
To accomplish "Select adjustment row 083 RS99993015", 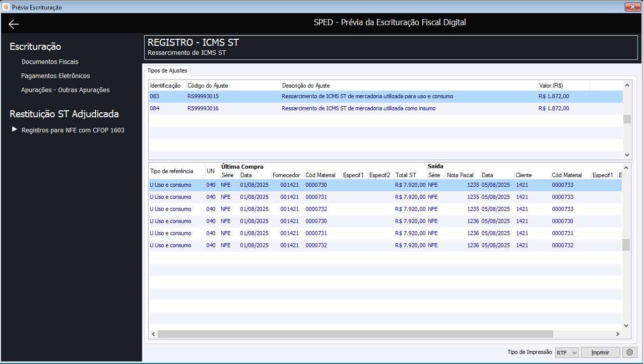I will [385, 96].
